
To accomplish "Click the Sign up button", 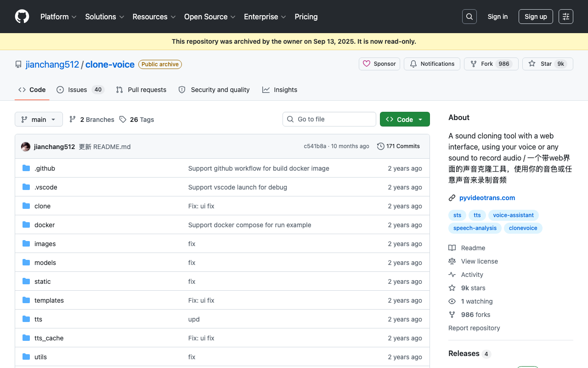I will [536, 17].
